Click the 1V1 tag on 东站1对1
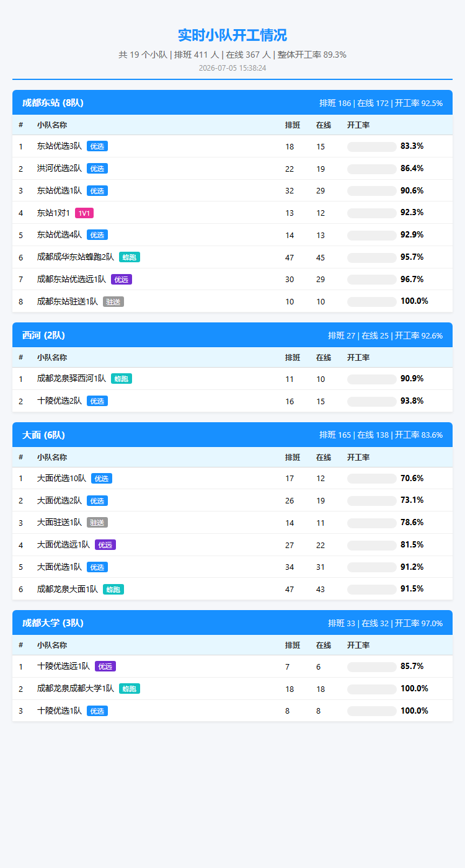 pos(84,213)
